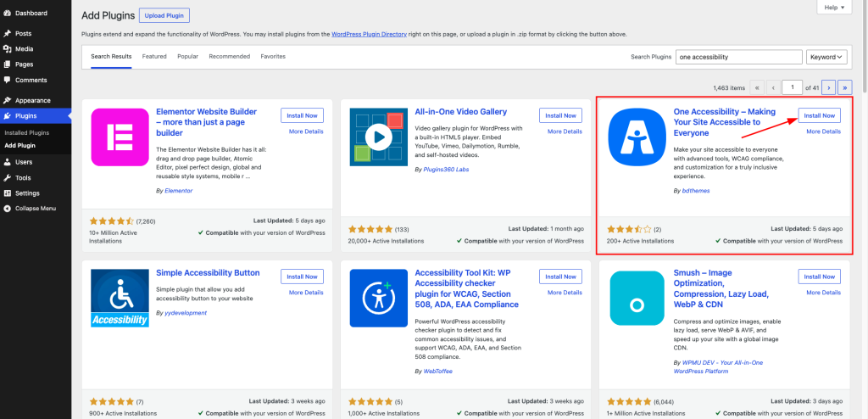Go to the next results page
The width and height of the screenshot is (868, 419).
point(828,87)
